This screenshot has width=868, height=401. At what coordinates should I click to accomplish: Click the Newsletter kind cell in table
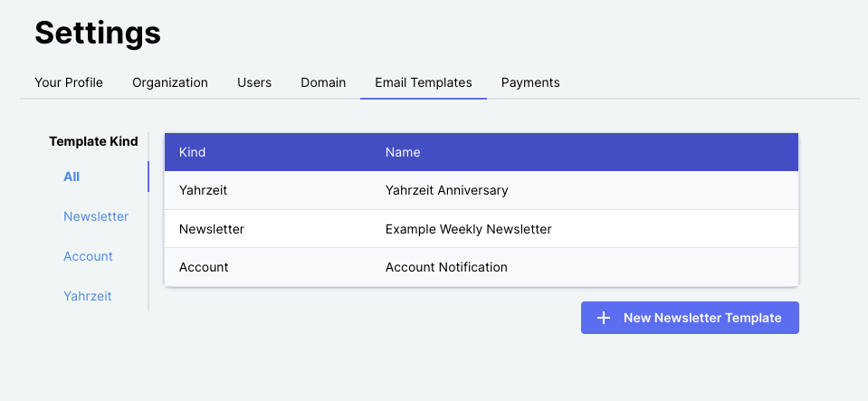[212, 229]
